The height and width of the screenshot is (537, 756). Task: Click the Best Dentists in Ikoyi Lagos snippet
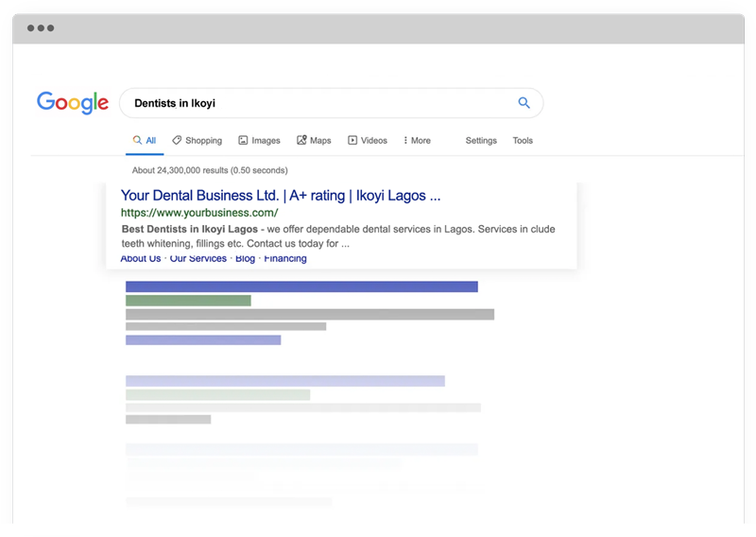tap(338, 236)
